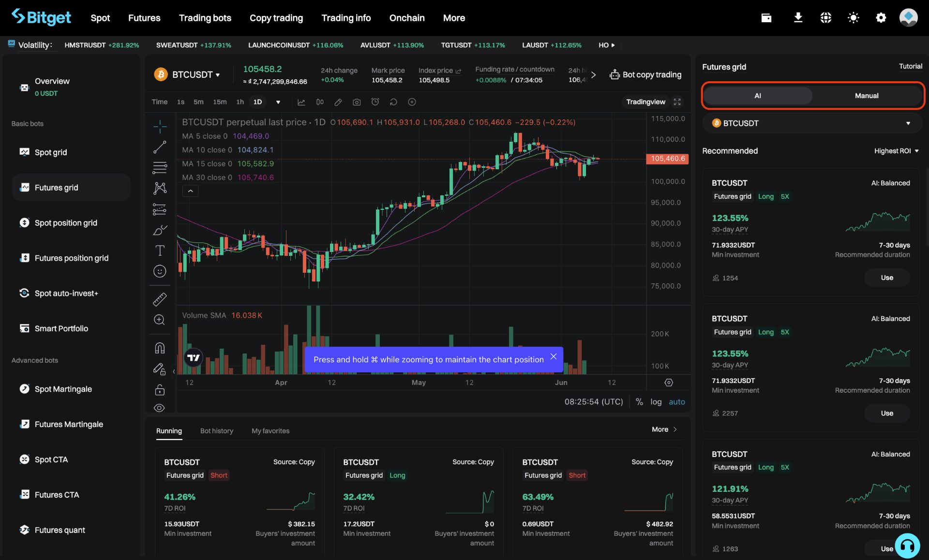Hide all drawings with eye icon
Screen dimensions: 929x560
pos(160,408)
